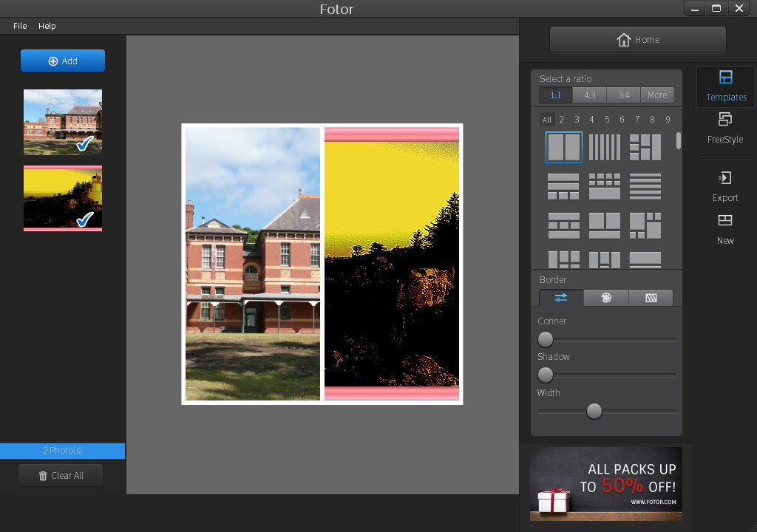Filter templates for 7 photos
The width and height of the screenshot is (757, 532).
click(637, 119)
